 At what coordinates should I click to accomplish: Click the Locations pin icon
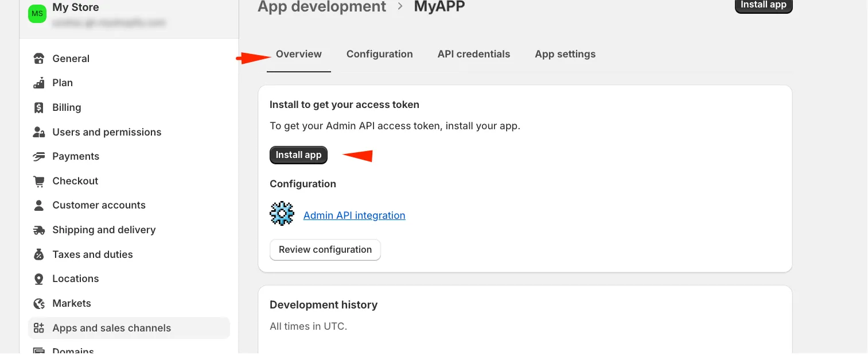pos(39,279)
